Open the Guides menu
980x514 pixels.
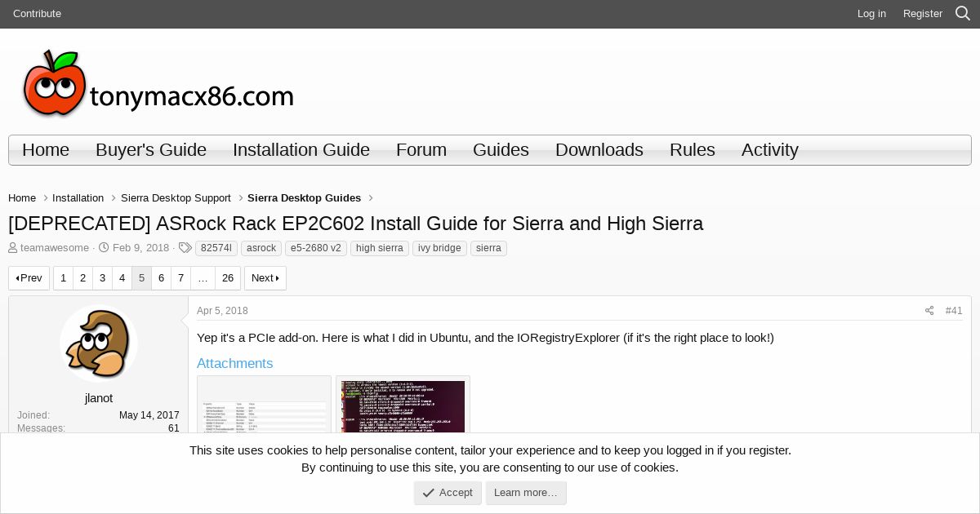501,150
